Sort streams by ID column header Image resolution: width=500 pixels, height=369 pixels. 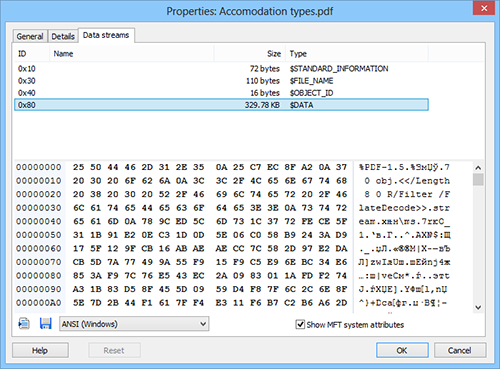[x=32, y=54]
